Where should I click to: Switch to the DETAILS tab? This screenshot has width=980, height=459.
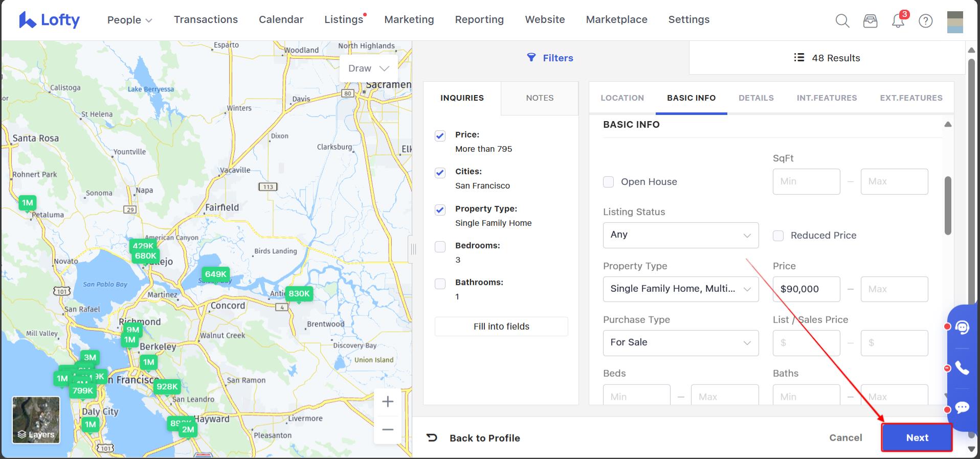pyautogui.click(x=756, y=98)
